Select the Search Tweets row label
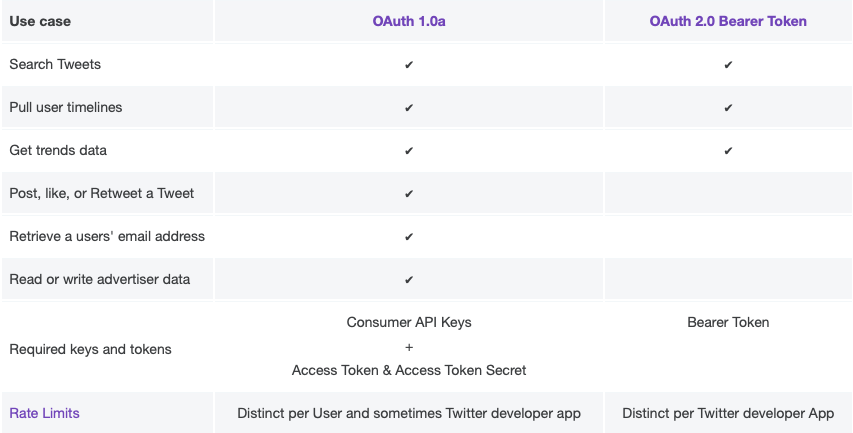This screenshot has width=853, height=433. tap(55, 64)
